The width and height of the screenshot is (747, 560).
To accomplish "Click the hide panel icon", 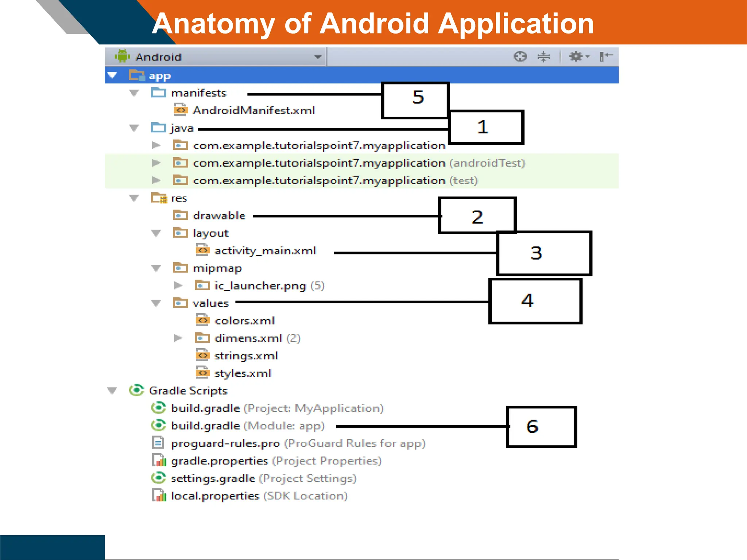I will [x=605, y=57].
